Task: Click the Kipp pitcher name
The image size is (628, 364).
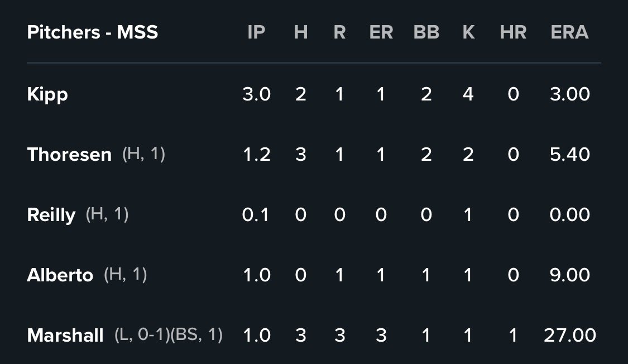Action: 47,94
